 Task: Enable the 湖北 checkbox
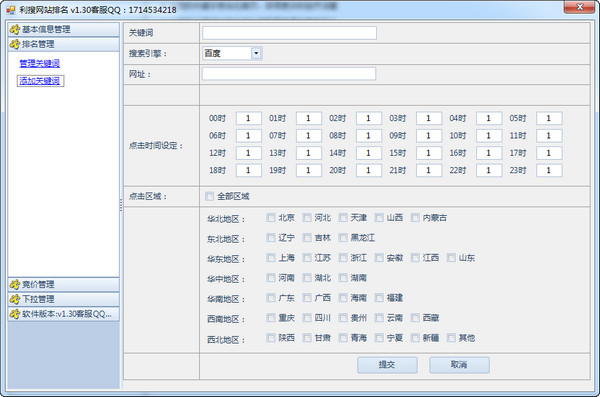pyautogui.click(x=307, y=278)
